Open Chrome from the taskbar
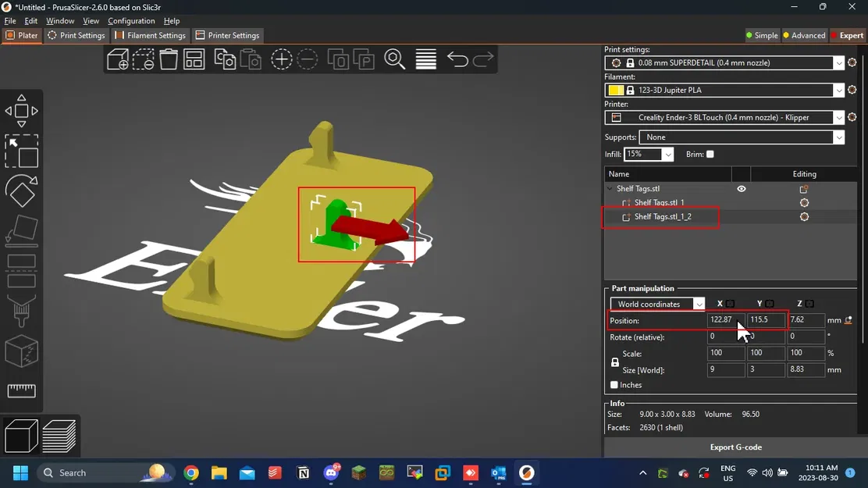The height and width of the screenshot is (488, 868). (191, 472)
